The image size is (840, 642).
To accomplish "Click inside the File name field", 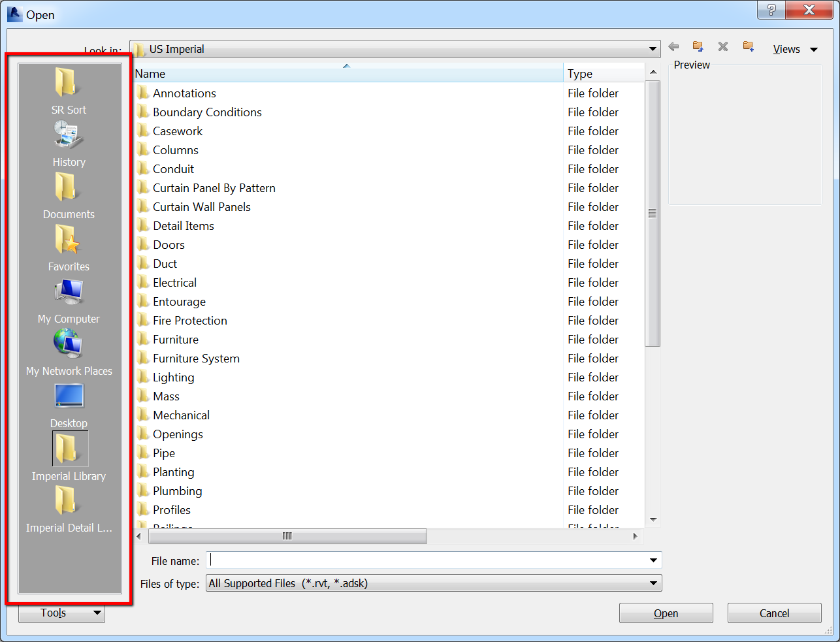I will [431, 560].
